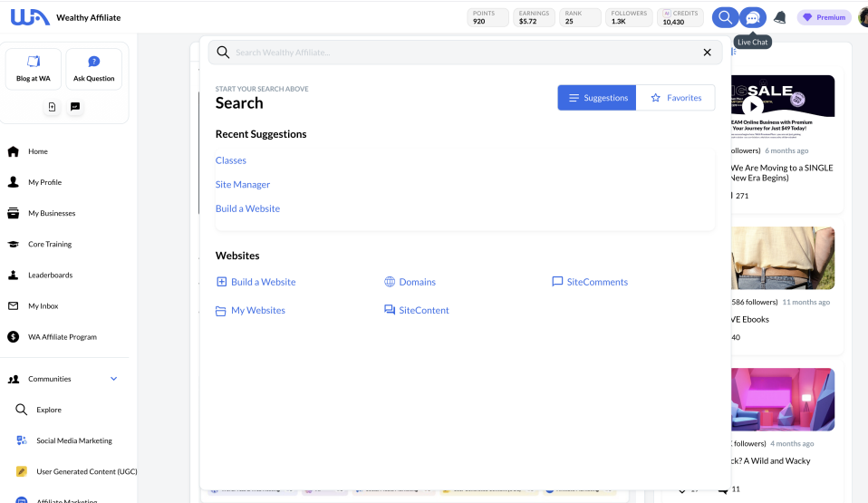Open the Domains link
This screenshot has height=503, width=868.
[x=418, y=282]
